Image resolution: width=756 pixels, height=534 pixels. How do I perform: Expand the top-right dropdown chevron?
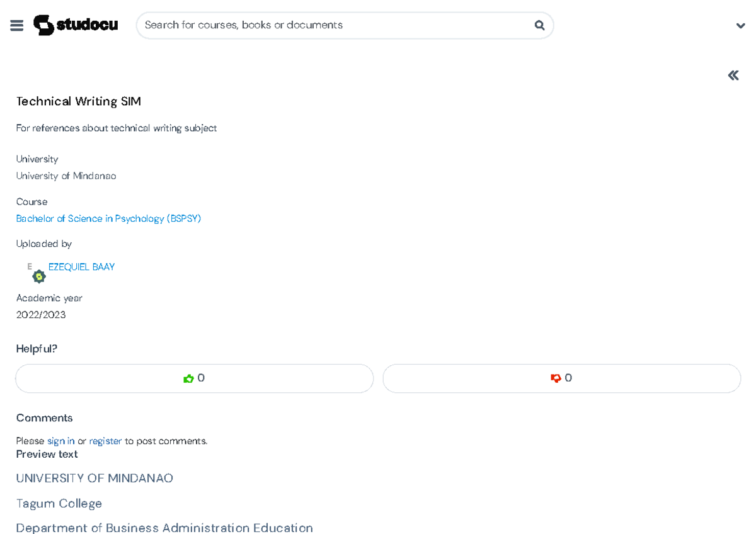click(x=740, y=26)
